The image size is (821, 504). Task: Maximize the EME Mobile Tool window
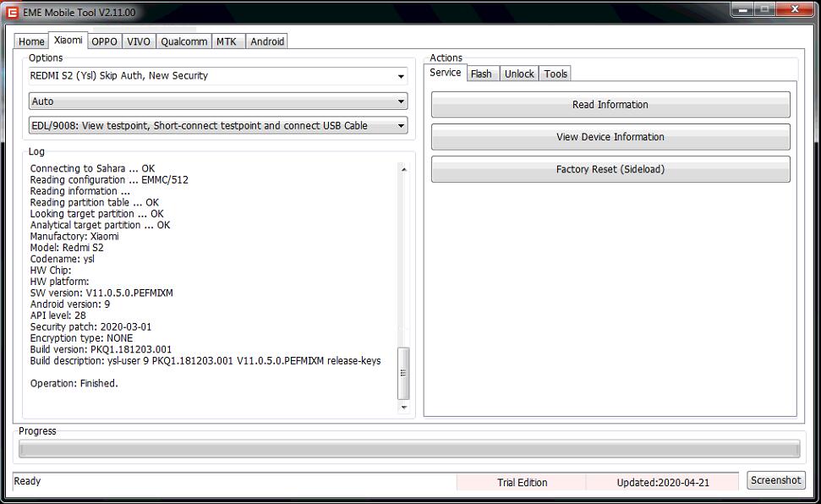pos(764,9)
